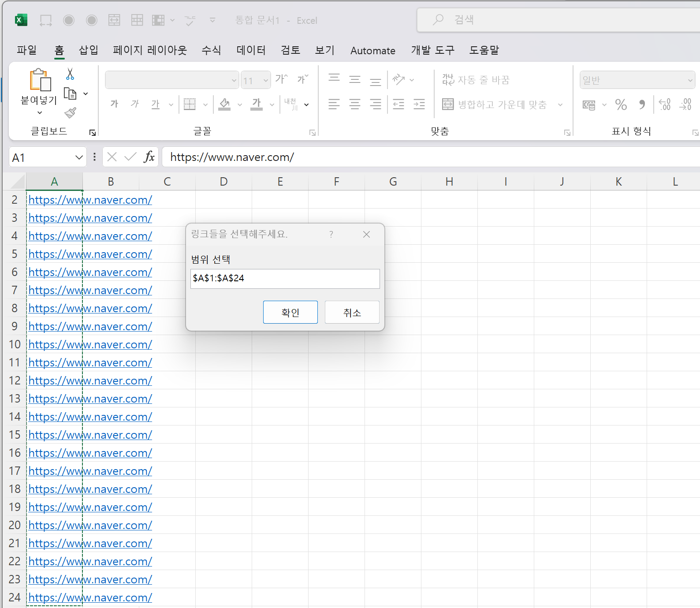This screenshot has width=700, height=608.
Task: Switch to the 삽입 tab
Action: pos(89,50)
